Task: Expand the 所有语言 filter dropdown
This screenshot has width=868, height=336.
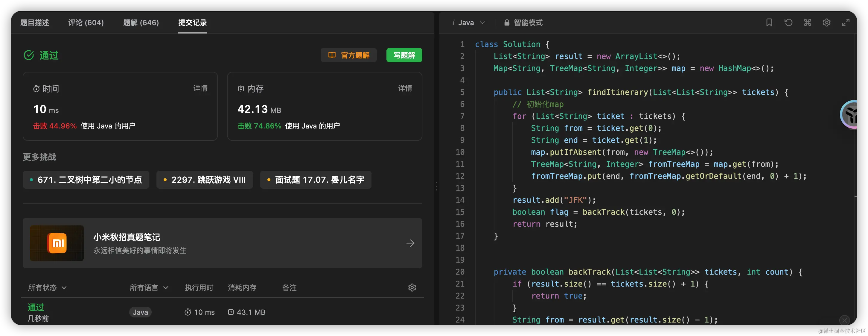Action: coord(149,287)
